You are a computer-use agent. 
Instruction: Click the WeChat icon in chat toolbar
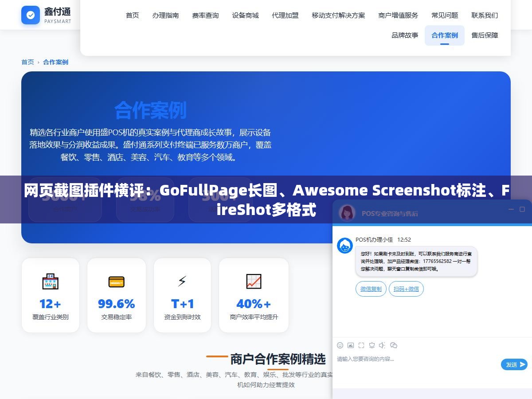[393, 345]
